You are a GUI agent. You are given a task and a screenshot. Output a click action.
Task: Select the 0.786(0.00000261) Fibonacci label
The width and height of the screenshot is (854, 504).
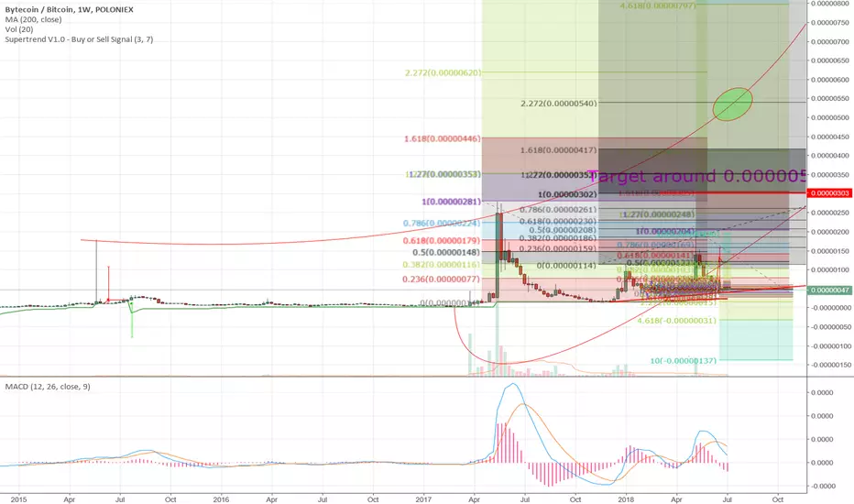558,210
